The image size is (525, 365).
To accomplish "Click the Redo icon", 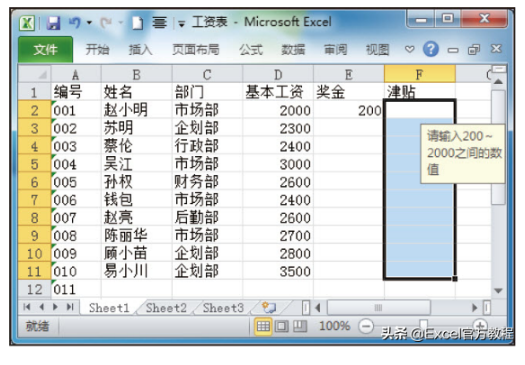I will [x=106, y=23].
